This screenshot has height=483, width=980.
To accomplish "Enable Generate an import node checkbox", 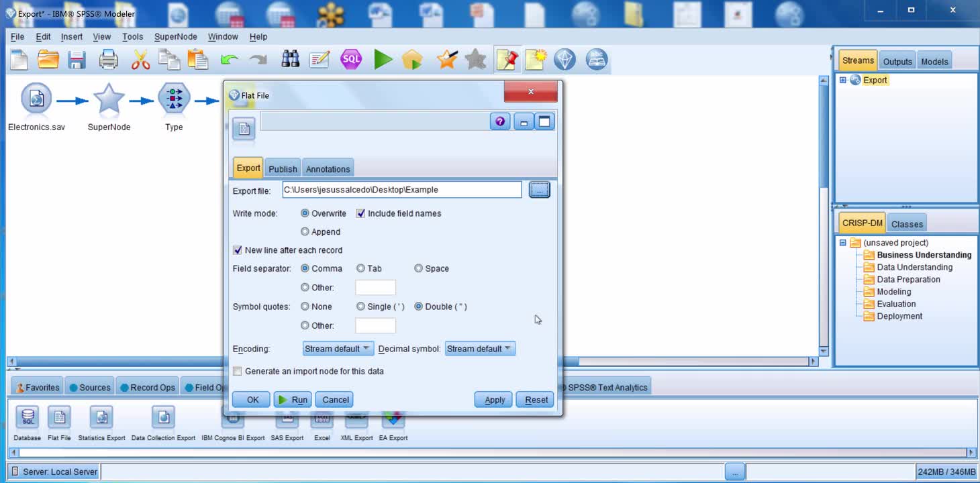I will pos(238,371).
